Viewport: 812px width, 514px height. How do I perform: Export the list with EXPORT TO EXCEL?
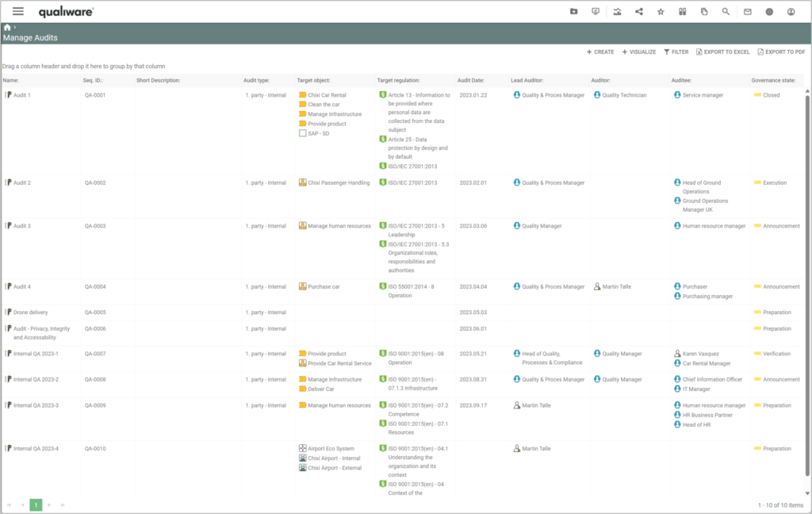point(723,52)
